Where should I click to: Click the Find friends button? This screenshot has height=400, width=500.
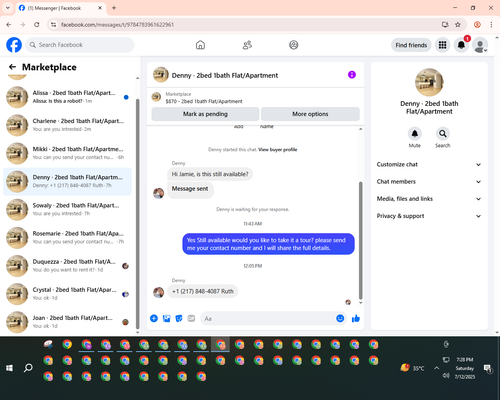(411, 45)
